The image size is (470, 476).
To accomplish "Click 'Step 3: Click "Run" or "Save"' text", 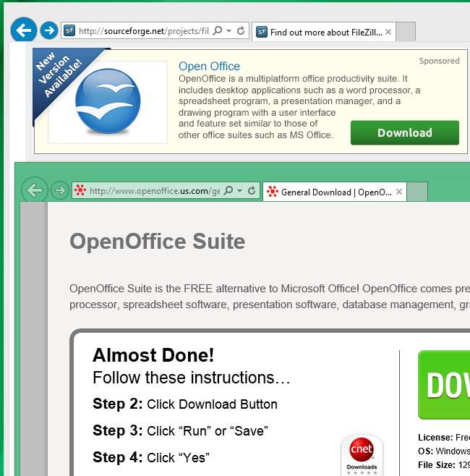I will (x=180, y=430).
